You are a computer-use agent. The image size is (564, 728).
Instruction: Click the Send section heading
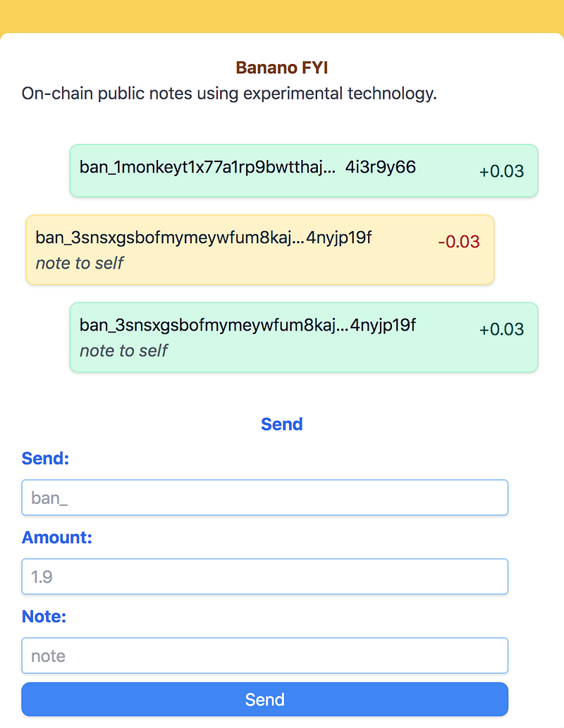tap(281, 424)
